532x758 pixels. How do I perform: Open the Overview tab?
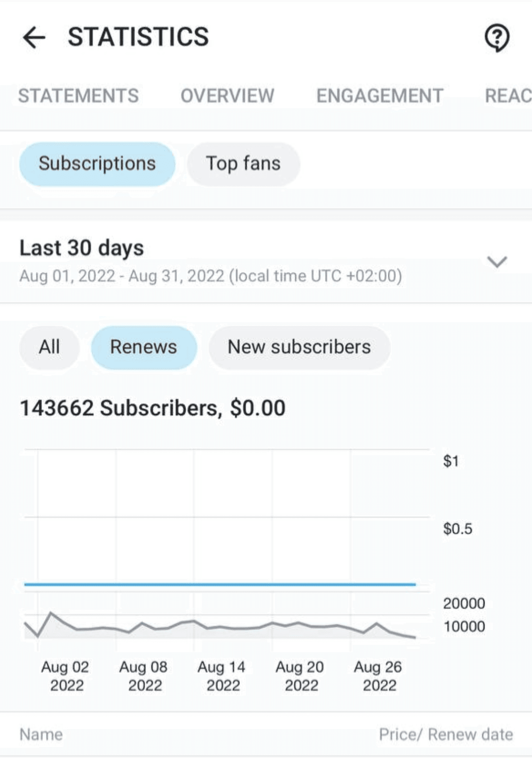(227, 96)
